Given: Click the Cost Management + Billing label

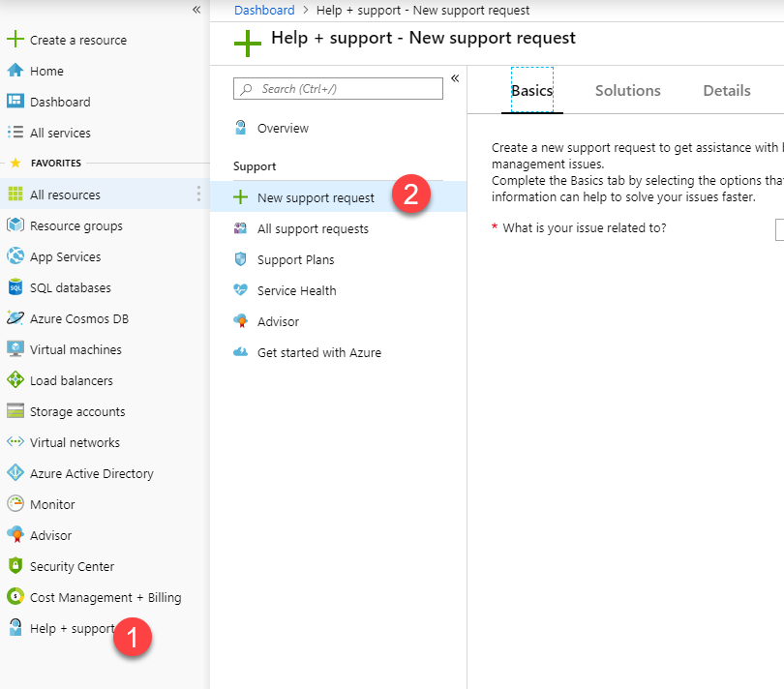Looking at the screenshot, I should pos(106,597).
